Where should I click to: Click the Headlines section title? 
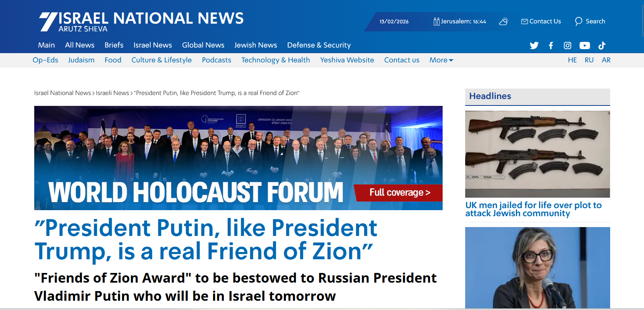pos(490,96)
